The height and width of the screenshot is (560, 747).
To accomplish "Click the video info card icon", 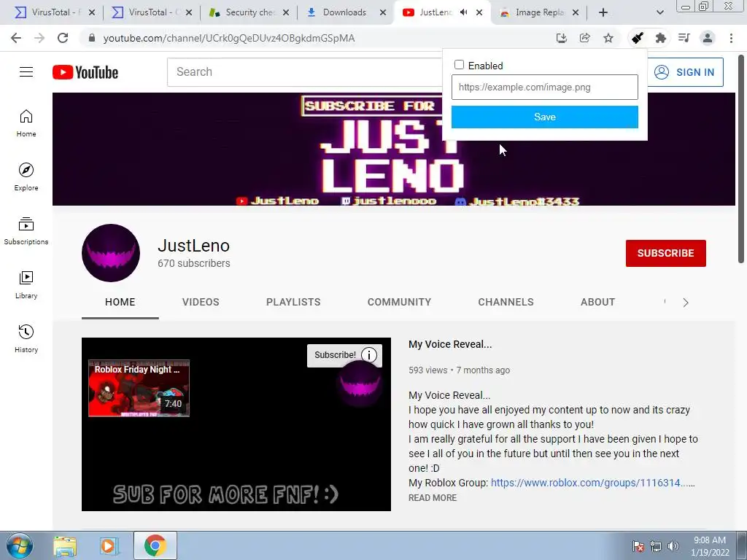I will coord(369,355).
